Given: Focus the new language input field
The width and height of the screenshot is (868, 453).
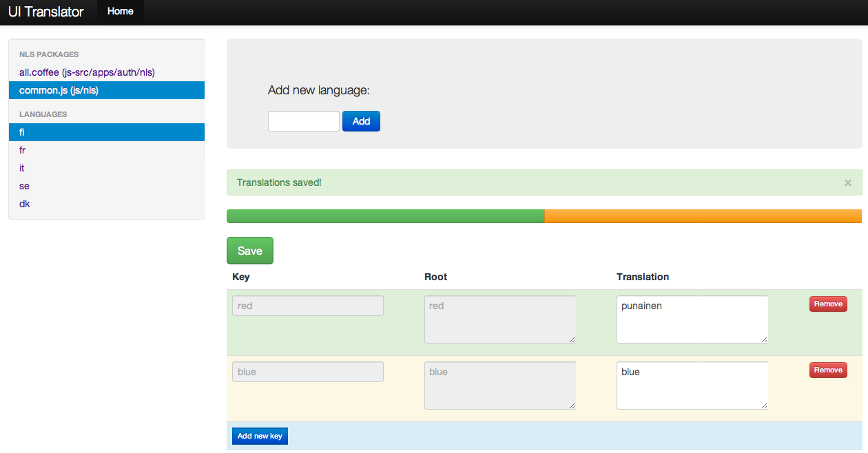Looking at the screenshot, I should tap(303, 121).
